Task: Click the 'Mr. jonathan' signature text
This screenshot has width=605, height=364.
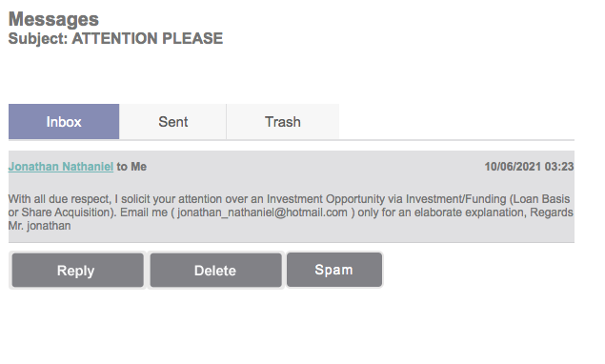Action: pyautogui.click(x=39, y=226)
